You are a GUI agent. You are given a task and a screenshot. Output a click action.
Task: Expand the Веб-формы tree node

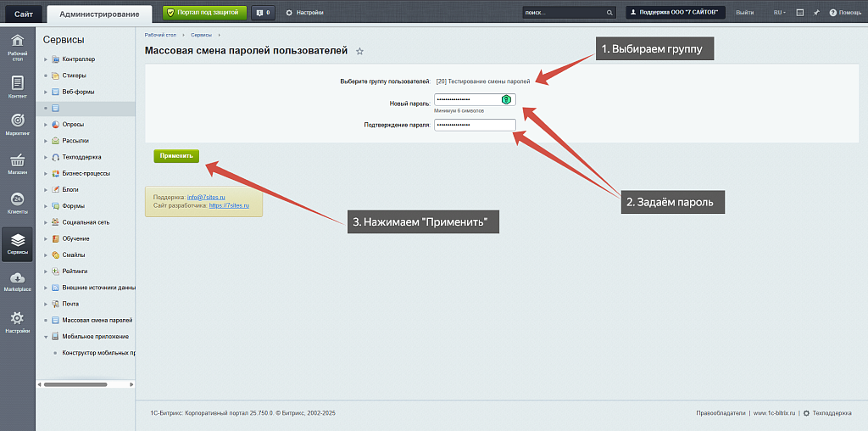click(x=45, y=92)
